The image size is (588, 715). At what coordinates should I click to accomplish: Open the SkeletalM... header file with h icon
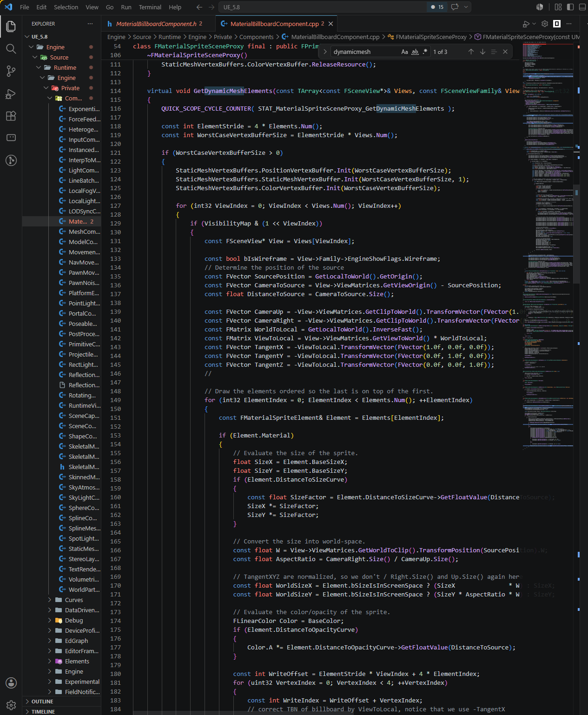point(62,467)
